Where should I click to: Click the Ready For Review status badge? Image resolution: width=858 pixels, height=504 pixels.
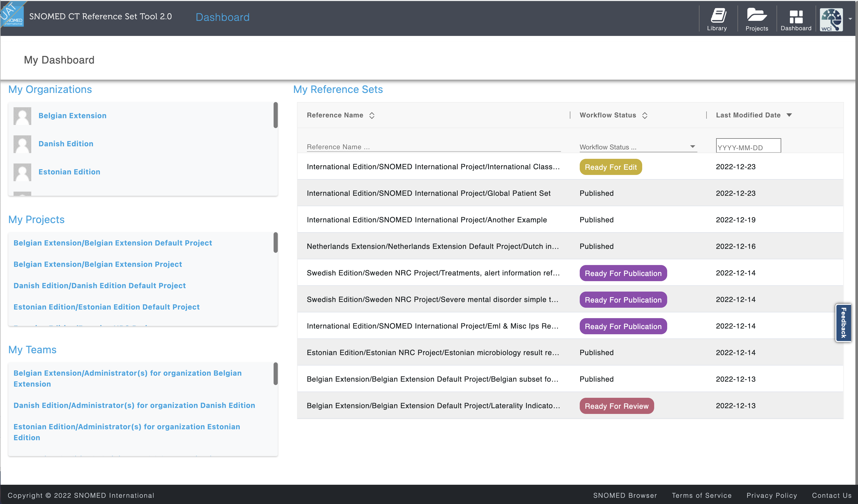617,406
